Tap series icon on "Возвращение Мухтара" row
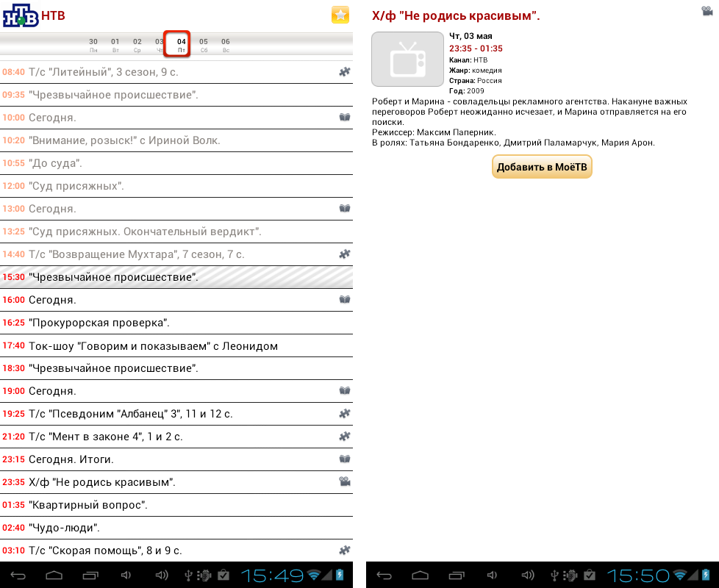This screenshot has height=588, width=719. (x=344, y=254)
